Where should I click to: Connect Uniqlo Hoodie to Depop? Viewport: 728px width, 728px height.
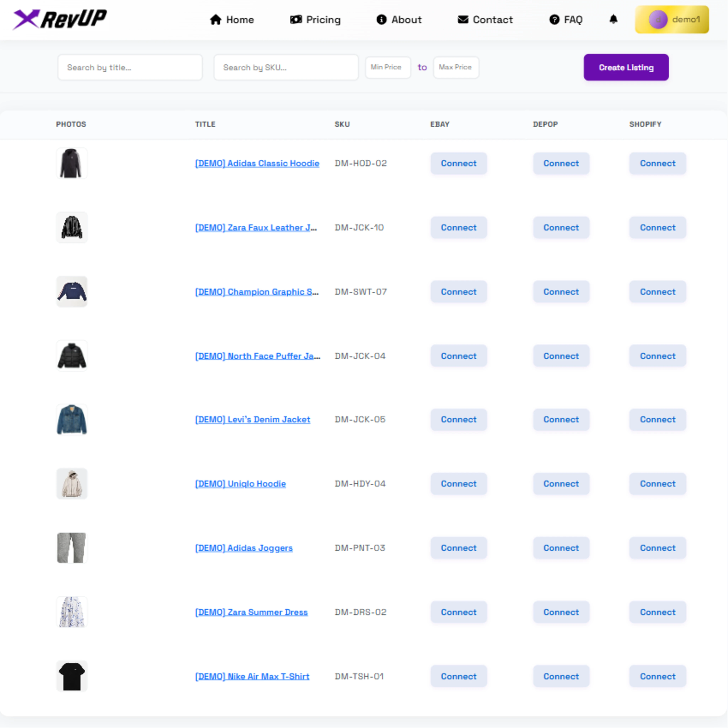point(561,484)
